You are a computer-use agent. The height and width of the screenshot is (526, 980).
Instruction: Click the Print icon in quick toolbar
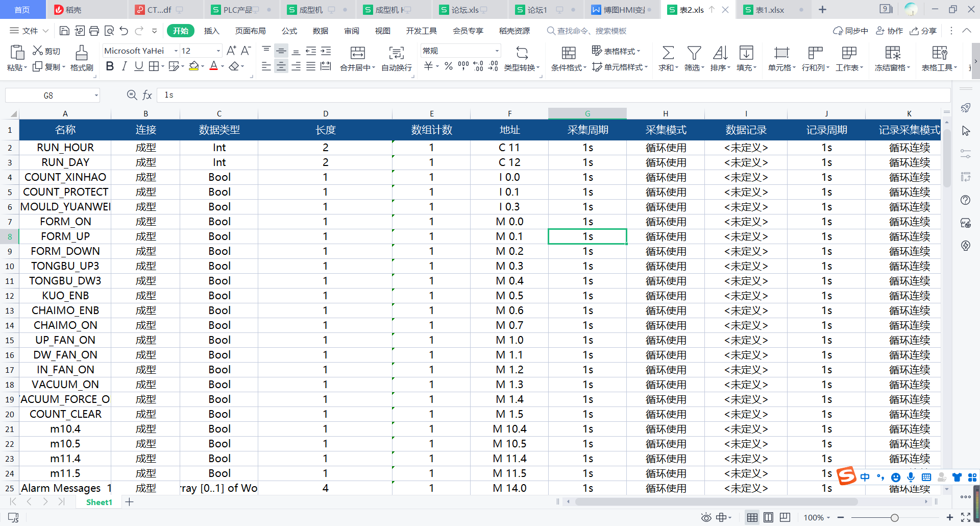(94, 31)
